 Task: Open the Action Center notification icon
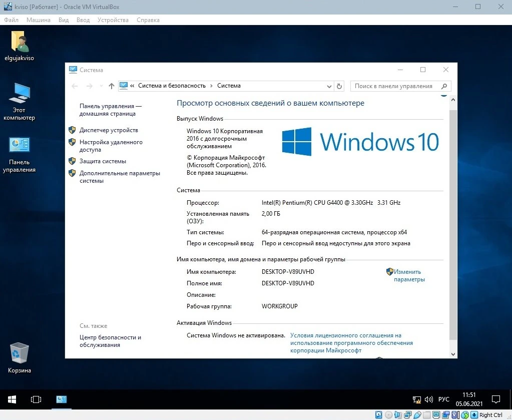(496, 399)
